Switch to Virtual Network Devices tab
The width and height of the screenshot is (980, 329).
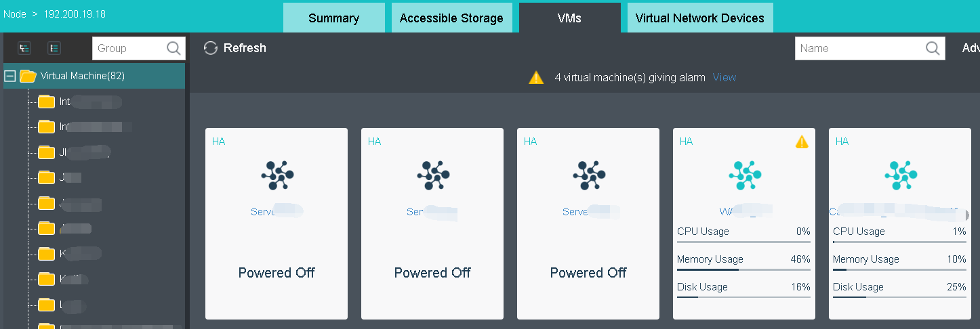(x=700, y=18)
